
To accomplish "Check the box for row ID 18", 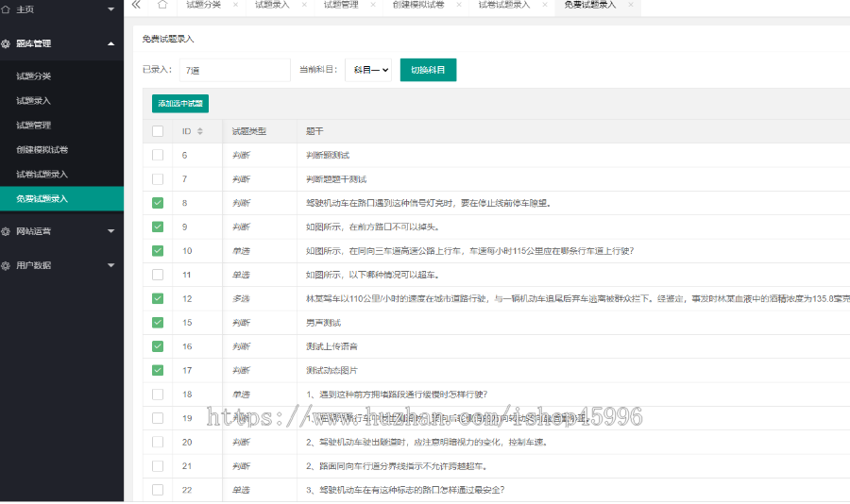I will 158,395.
